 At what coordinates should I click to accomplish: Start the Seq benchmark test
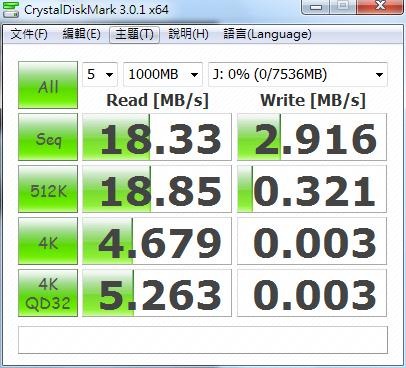pyautogui.click(x=48, y=137)
